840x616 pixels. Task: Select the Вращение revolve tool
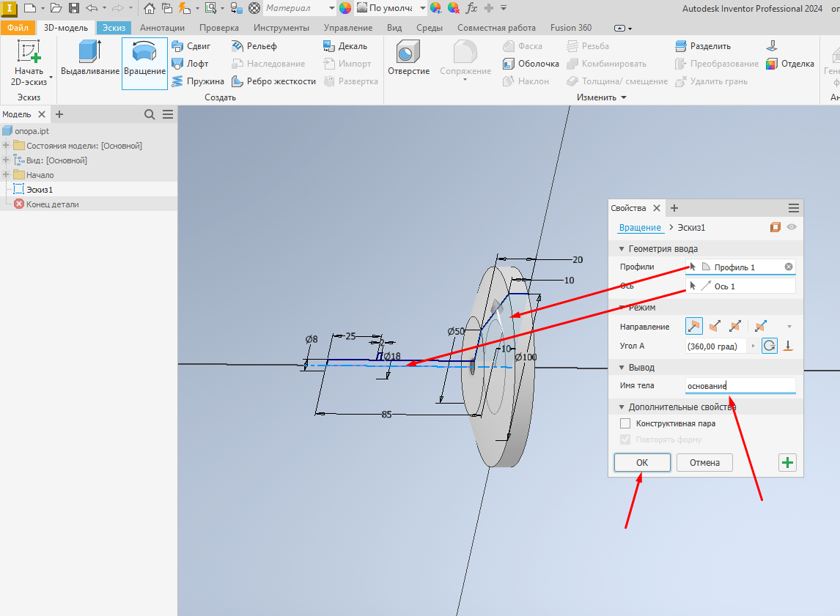144,63
